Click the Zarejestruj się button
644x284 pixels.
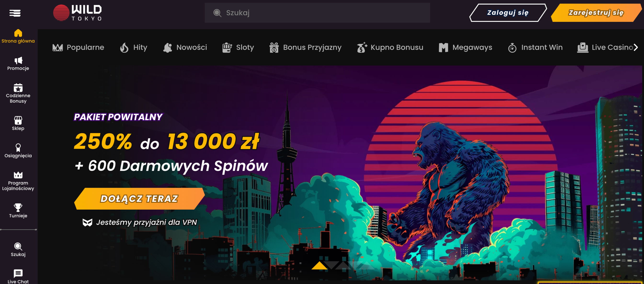click(x=596, y=13)
